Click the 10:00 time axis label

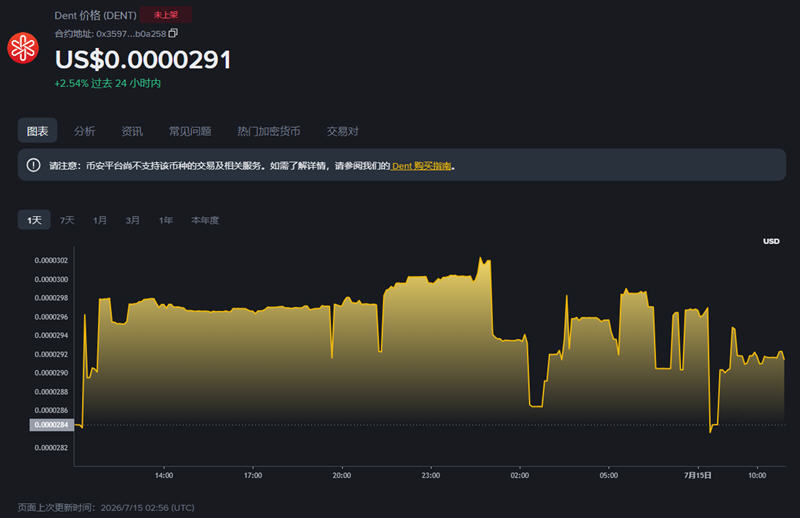pyautogui.click(x=757, y=475)
